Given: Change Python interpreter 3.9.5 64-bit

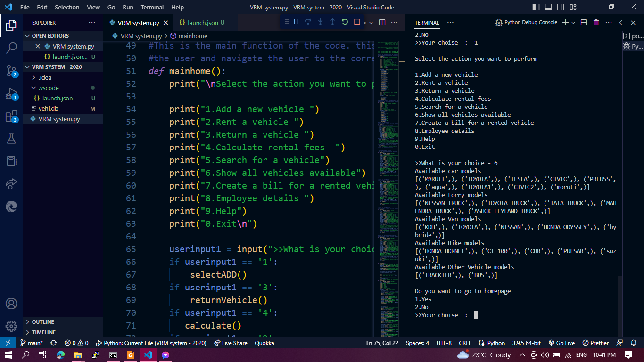Looking at the screenshot, I should click(x=526, y=343).
